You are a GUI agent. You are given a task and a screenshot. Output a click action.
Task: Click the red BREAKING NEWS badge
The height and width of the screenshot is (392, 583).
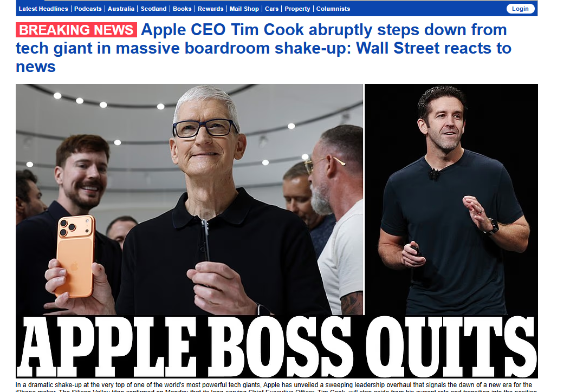click(76, 30)
